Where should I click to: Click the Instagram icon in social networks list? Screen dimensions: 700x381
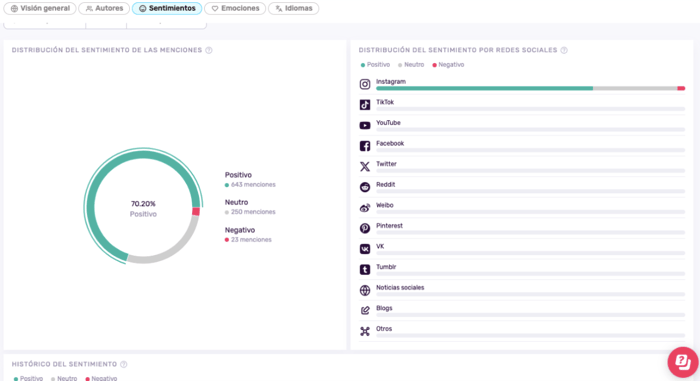[x=365, y=84]
